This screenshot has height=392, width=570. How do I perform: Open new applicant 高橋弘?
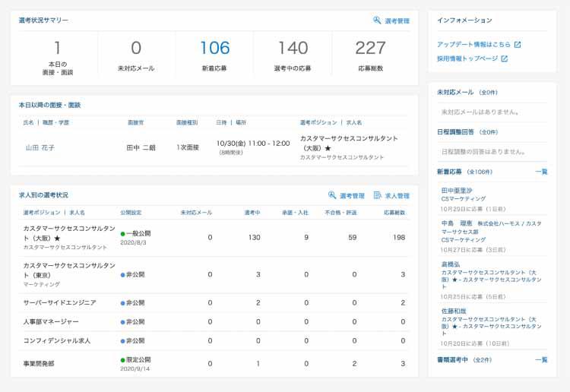451,264
